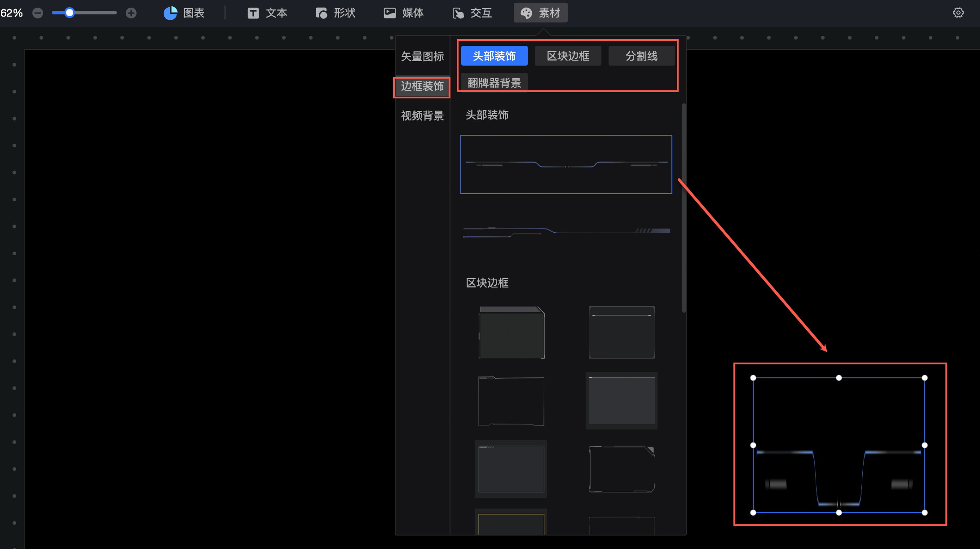This screenshot has height=549, width=980.
Task: Open the settings gear icon
Action: pos(958,13)
